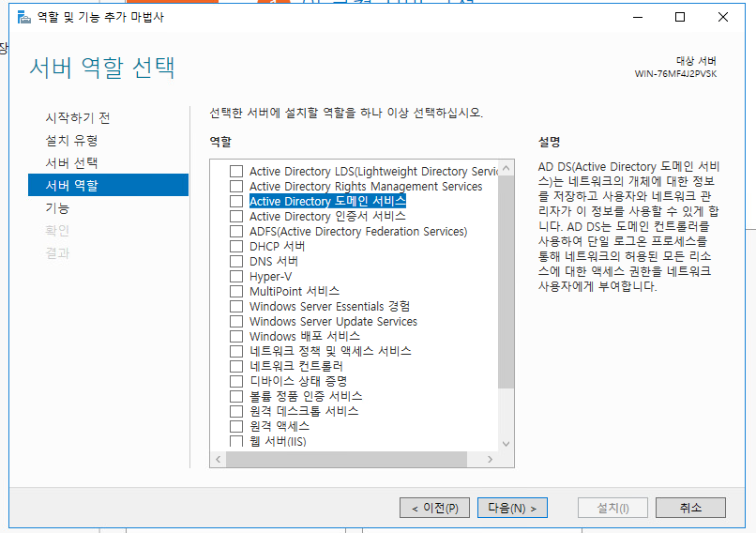Go to the 시작하기 전 step
This screenshot has height=533, width=756.
pos(78,117)
